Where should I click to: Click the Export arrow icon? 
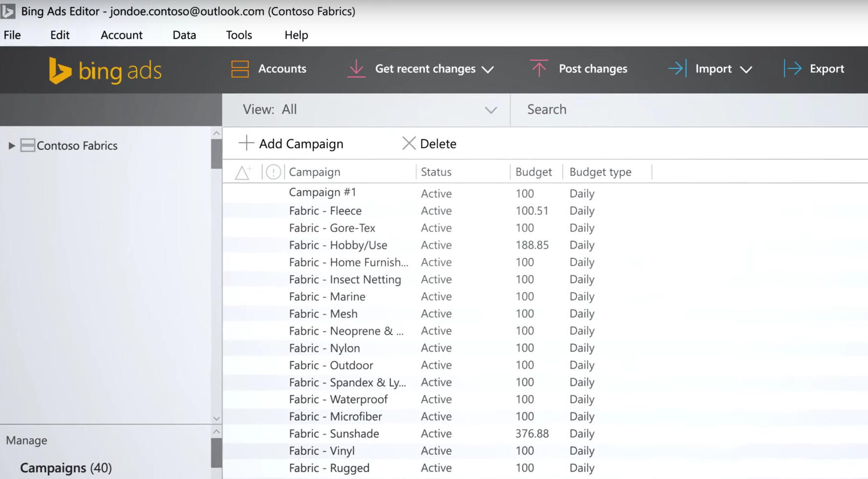click(792, 68)
